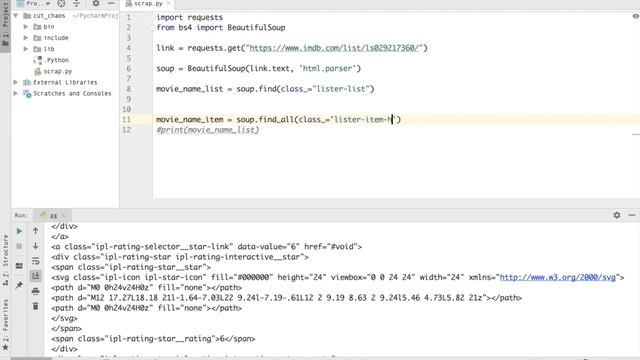This screenshot has width=640, height=360.
Task: Click the locate-file target icon in Project panel
Action: click(61, 3)
